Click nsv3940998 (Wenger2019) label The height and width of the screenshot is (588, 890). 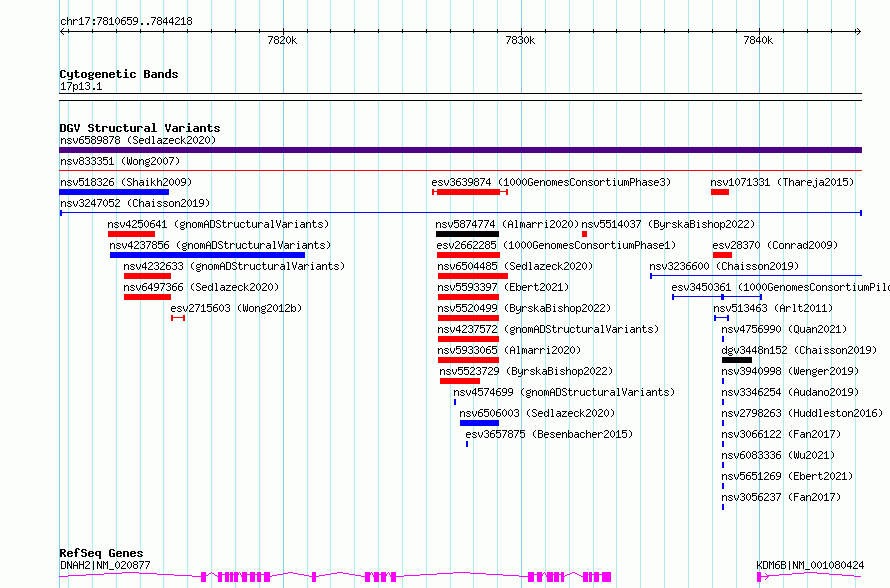(790, 371)
